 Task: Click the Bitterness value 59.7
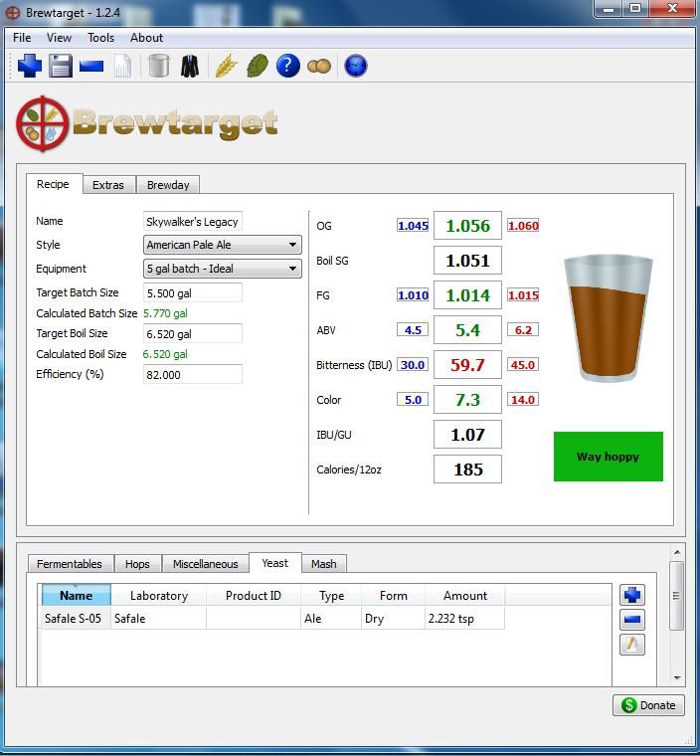pos(467,364)
